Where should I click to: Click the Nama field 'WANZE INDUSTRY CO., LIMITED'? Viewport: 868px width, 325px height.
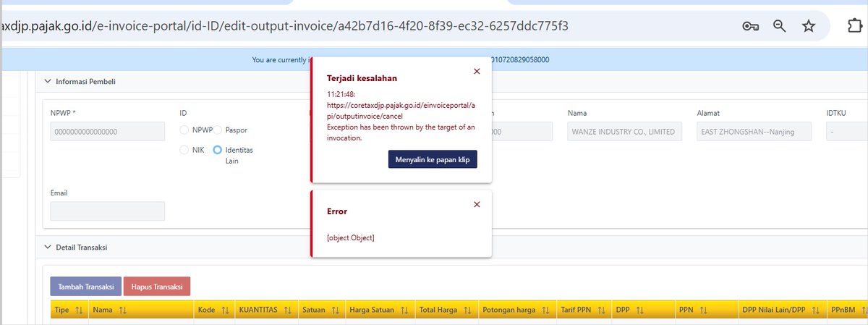tap(624, 132)
